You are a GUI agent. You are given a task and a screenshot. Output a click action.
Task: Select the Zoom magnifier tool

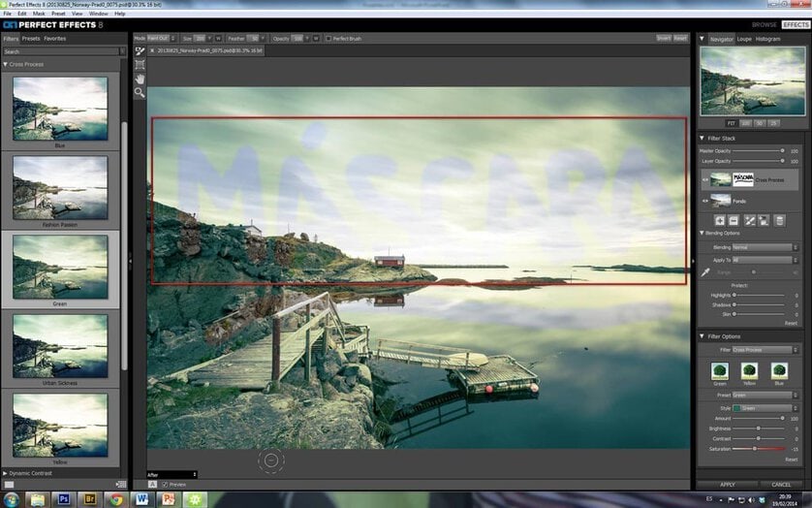click(140, 93)
